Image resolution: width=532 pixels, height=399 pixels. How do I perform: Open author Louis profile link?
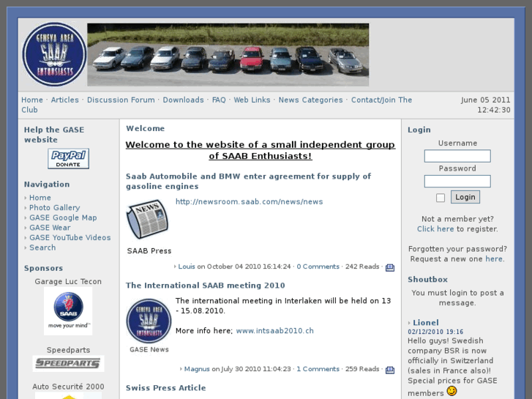[187, 266]
